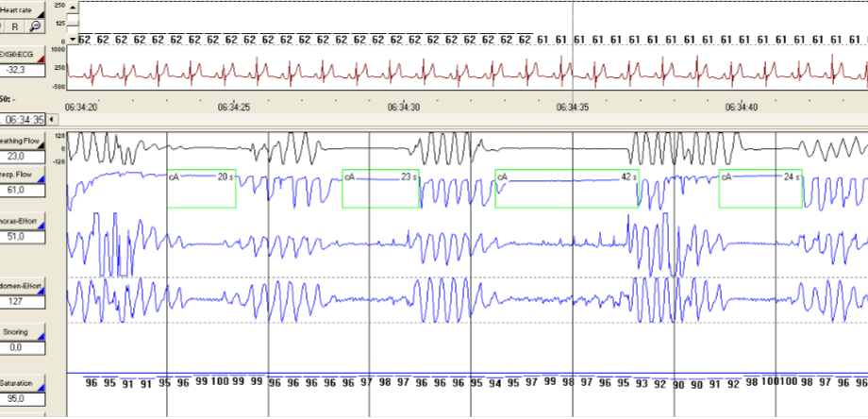
Task: Click the zoom-out magnifier icon
Action: (35, 26)
